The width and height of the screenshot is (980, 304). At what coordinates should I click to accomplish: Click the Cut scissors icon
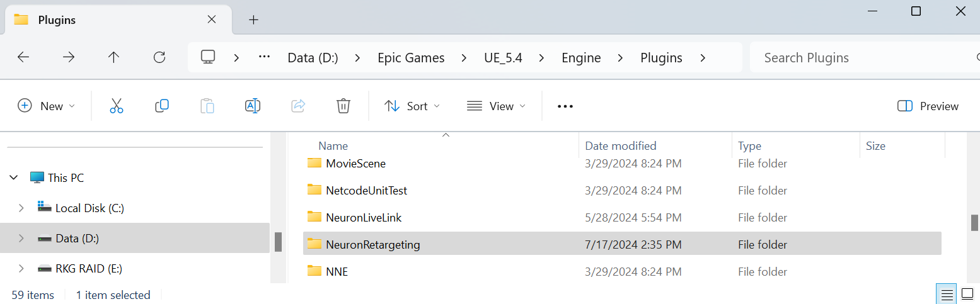point(117,106)
